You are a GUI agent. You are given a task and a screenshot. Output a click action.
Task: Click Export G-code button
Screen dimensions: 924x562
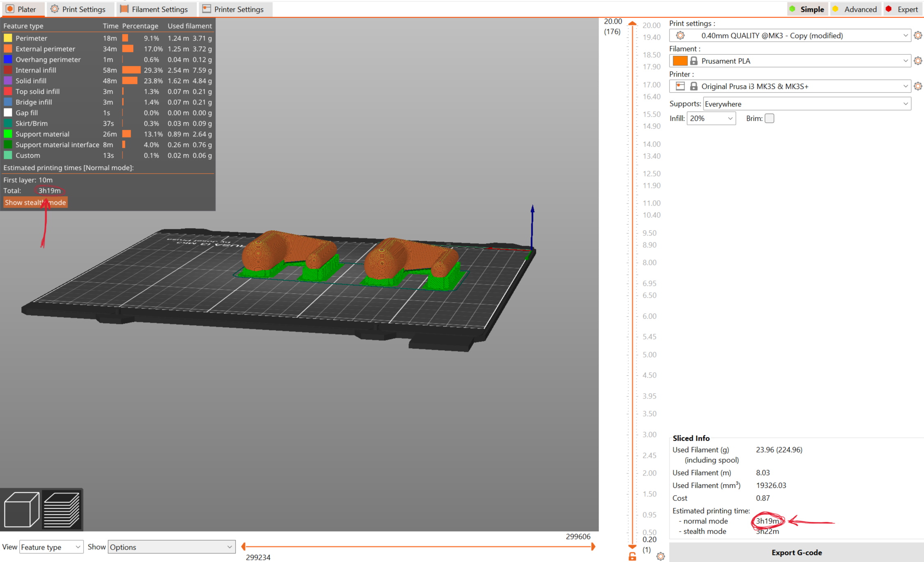pos(796,553)
